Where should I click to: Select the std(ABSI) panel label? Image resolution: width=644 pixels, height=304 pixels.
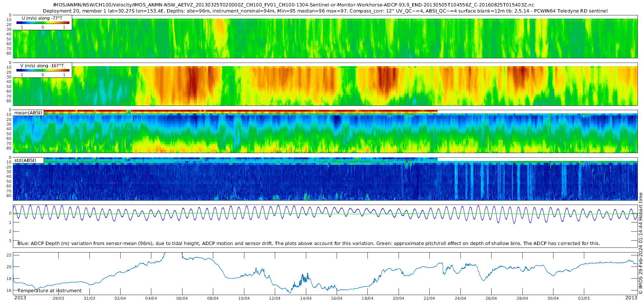(25, 160)
